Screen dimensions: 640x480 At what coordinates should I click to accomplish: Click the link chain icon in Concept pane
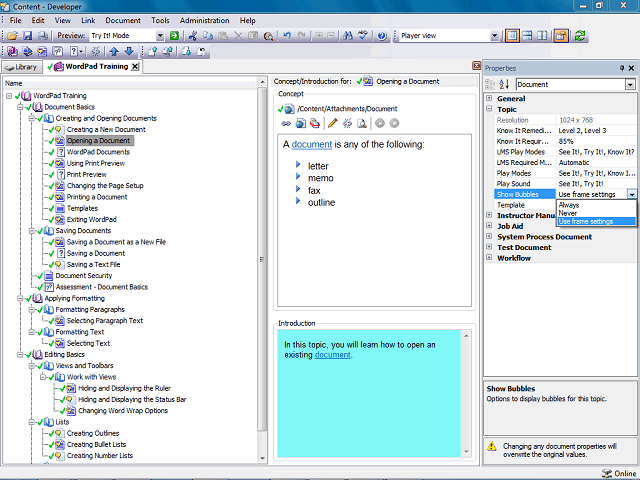coord(286,123)
